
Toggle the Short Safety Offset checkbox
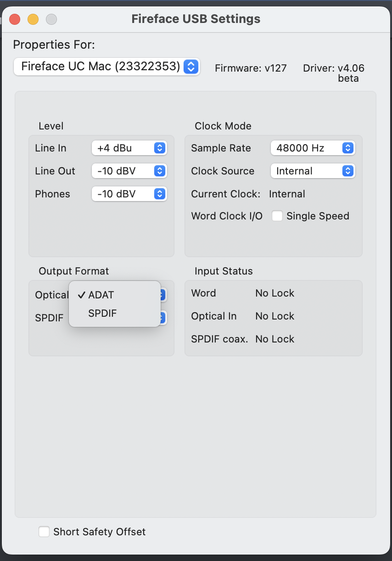[44, 532]
